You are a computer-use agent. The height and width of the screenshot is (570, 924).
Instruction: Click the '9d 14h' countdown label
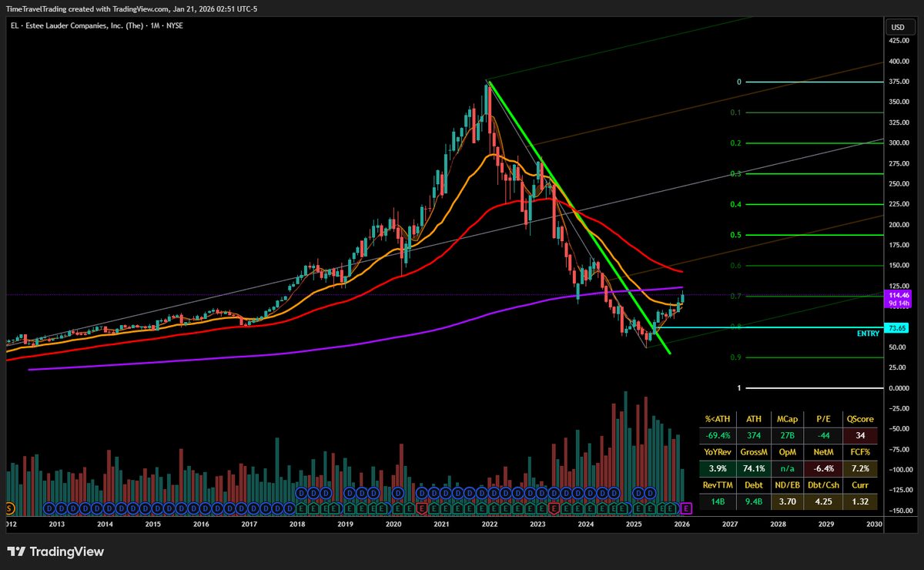pyautogui.click(x=898, y=303)
